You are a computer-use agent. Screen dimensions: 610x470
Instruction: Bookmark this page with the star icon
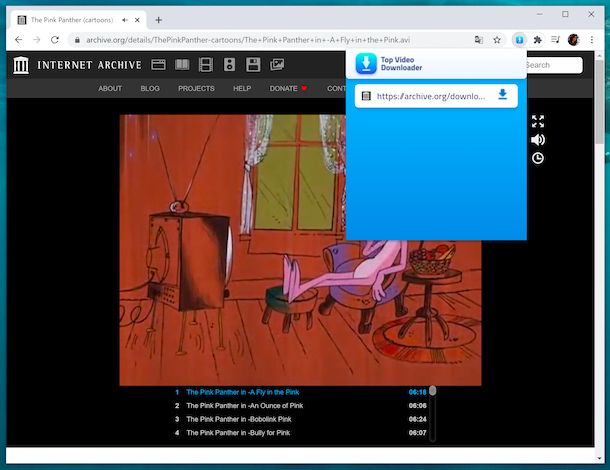point(497,40)
